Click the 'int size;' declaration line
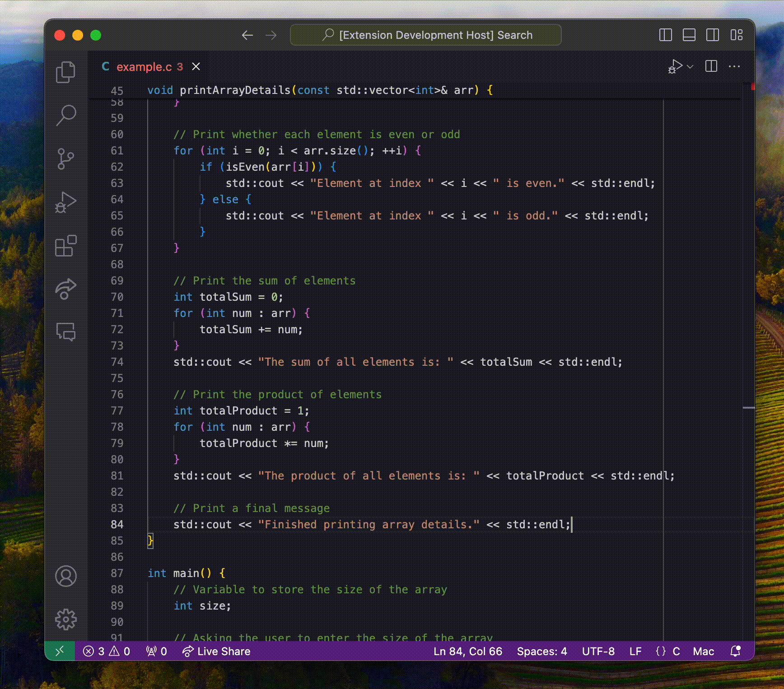This screenshot has height=689, width=784. 202,606
